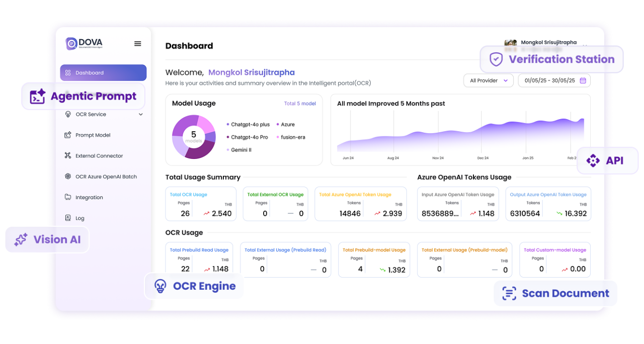This screenshot has width=644, height=344.
Task: Click the API cube icon badge
Action: pyautogui.click(x=593, y=160)
